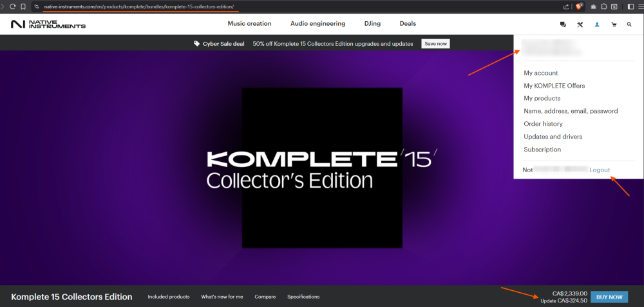Select My account in user menu
This screenshot has width=644, height=307.
(540, 73)
